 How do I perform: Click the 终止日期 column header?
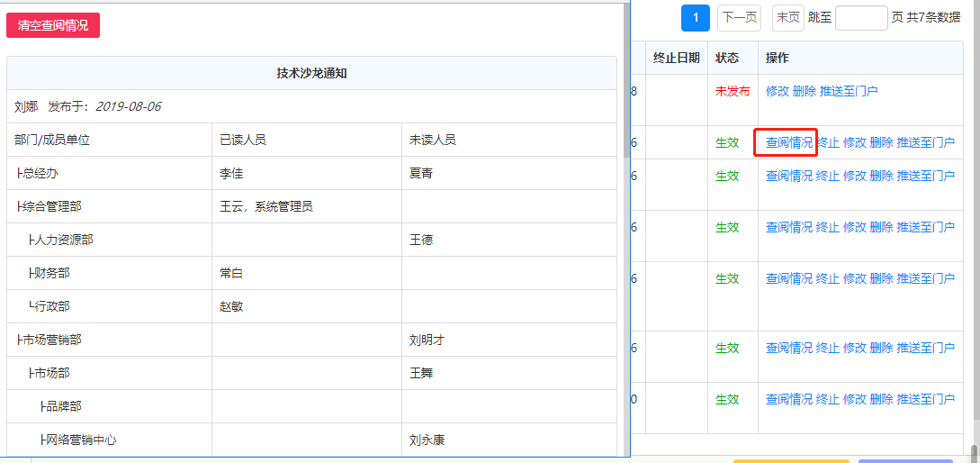pyautogui.click(x=676, y=58)
